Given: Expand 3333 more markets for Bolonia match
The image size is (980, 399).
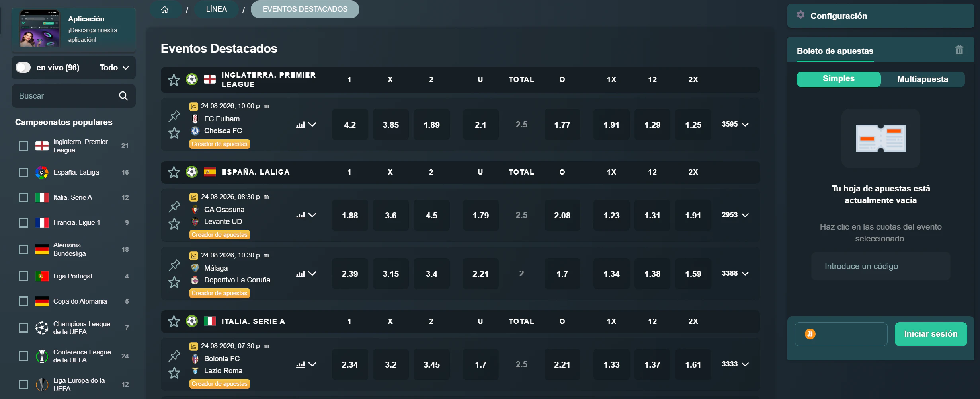Looking at the screenshot, I should (x=735, y=364).
